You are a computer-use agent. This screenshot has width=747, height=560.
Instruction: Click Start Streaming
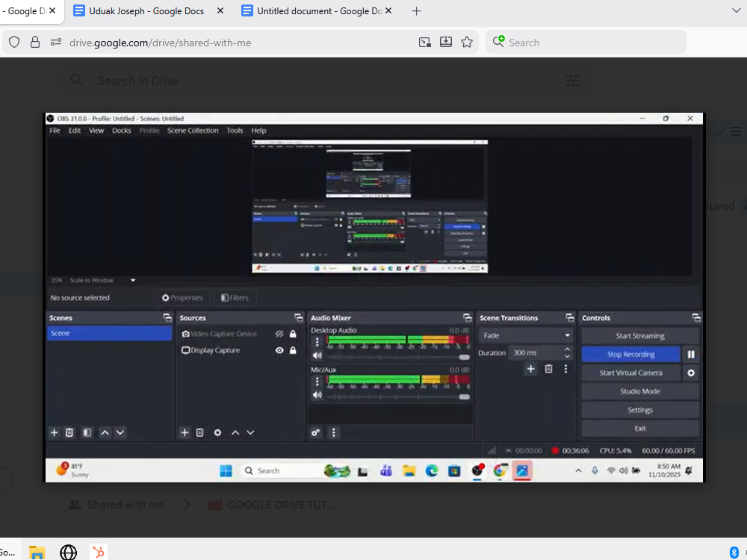[640, 336]
